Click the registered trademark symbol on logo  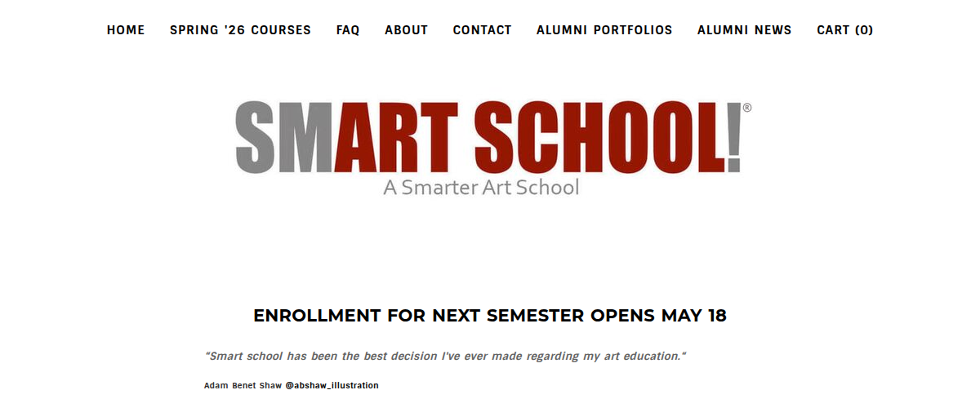click(x=746, y=108)
